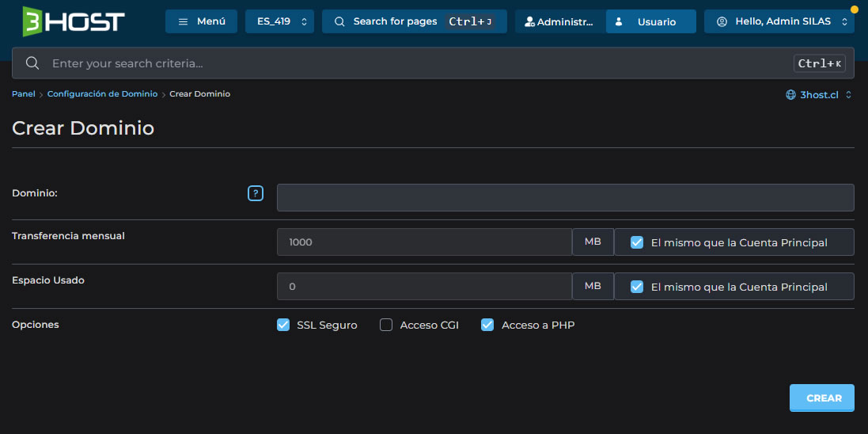Click the yellow notification dot
The width and height of the screenshot is (868, 434).
coord(854,10)
